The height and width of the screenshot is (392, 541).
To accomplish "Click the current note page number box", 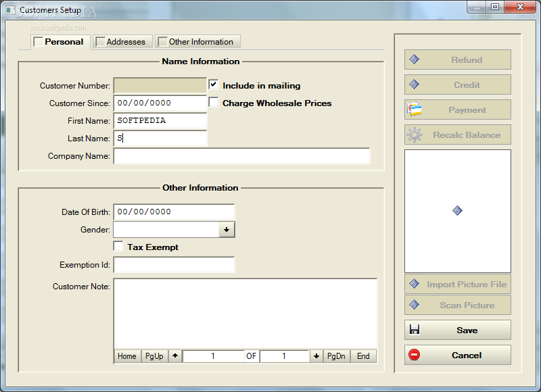I will click(213, 356).
